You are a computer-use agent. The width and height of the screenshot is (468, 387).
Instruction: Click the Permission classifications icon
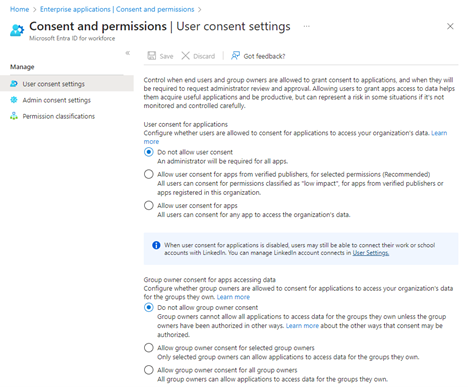click(x=14, y=116)
